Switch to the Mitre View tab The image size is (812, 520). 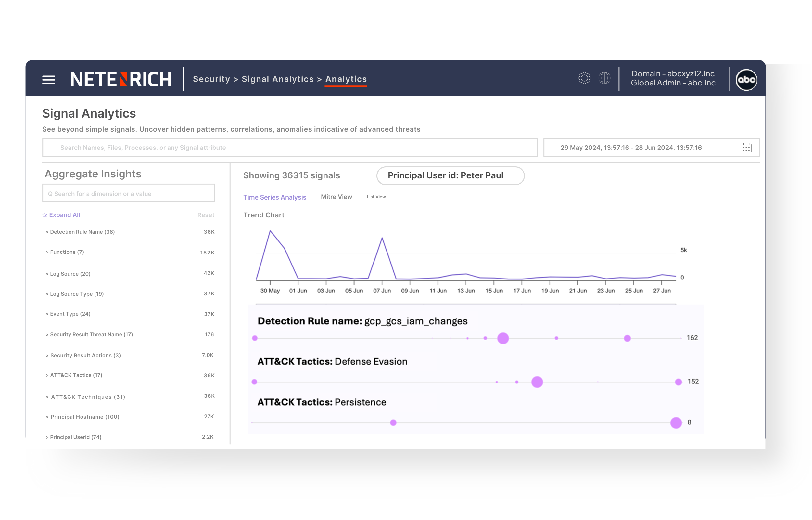point(336,197)
